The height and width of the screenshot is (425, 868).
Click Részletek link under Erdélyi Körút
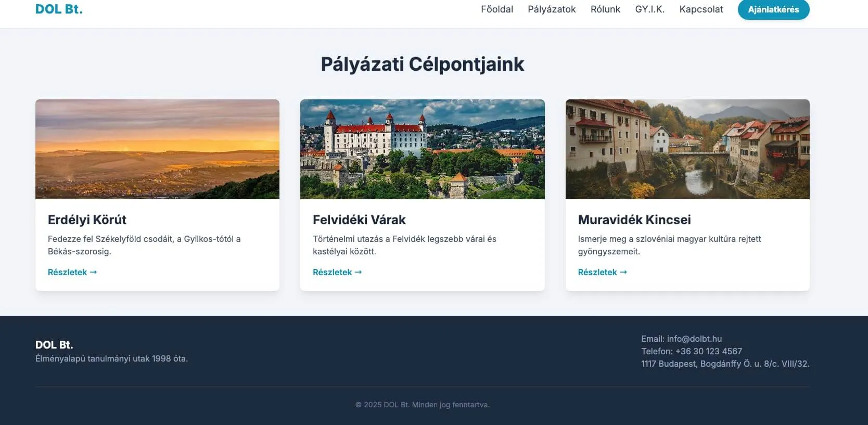coord(72,272)
